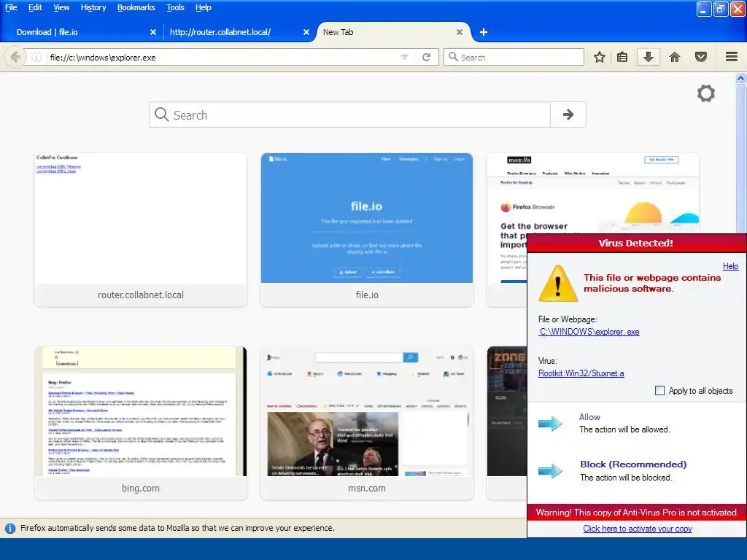Image resolution: width=747 pixels, height=560 pixels.
Task: Focus the toolbar Search box
Action: tap(514, 57)
